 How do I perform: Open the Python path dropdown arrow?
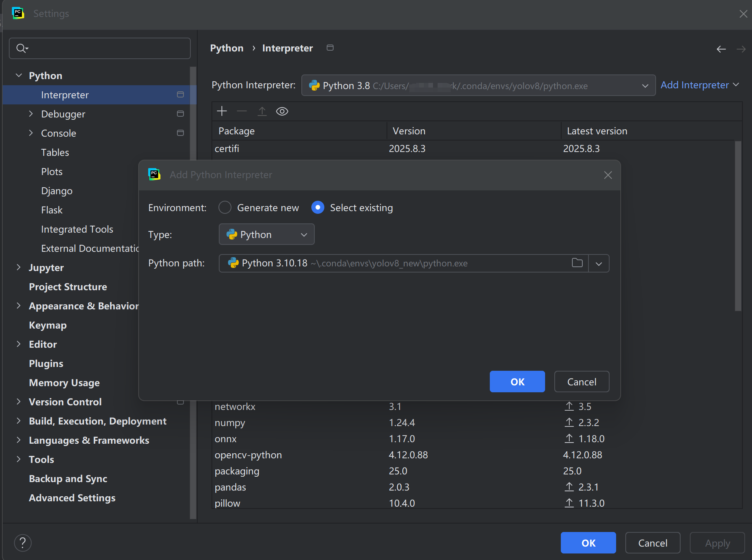point(598,263)
